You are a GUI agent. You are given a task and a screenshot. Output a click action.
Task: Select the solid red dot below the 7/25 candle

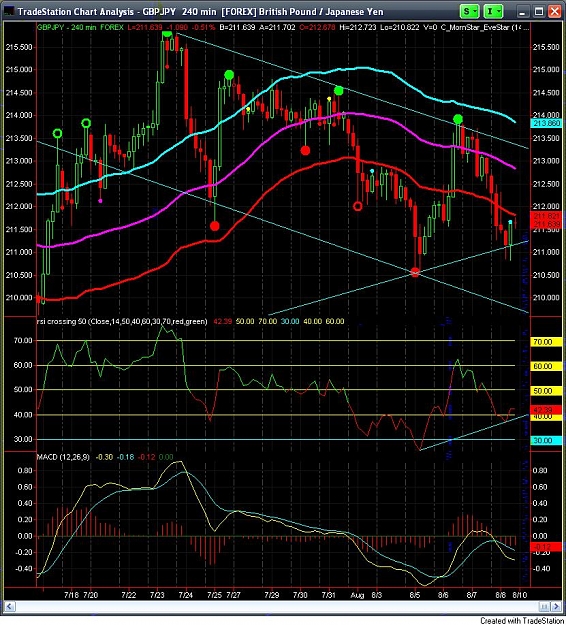tap(214, 226)
